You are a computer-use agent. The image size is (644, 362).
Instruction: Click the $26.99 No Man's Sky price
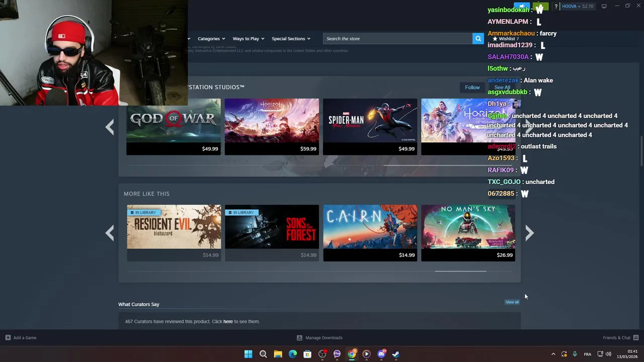[505, 255]
